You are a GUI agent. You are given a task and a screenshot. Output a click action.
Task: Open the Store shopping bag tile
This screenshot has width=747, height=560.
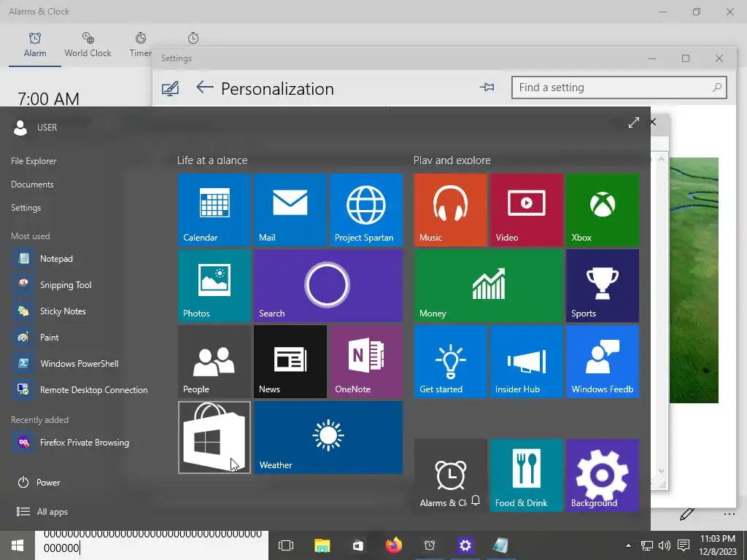(x=214, y=437)
